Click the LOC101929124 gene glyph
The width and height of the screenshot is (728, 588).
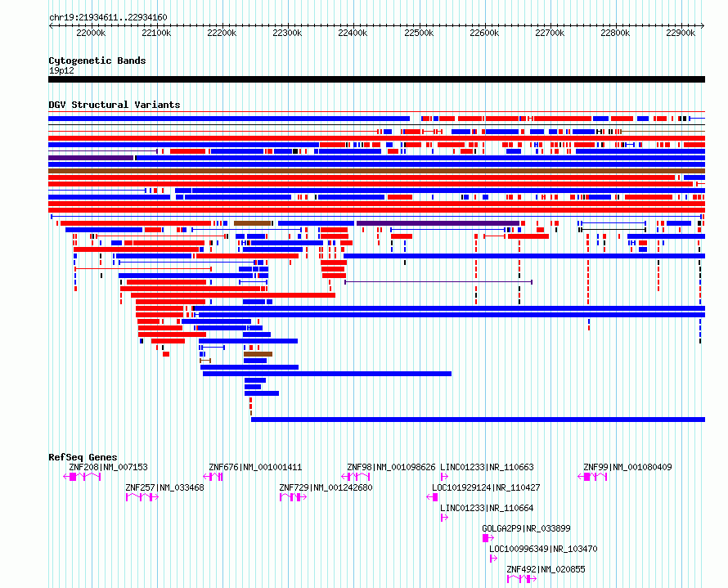click(432, 497)
